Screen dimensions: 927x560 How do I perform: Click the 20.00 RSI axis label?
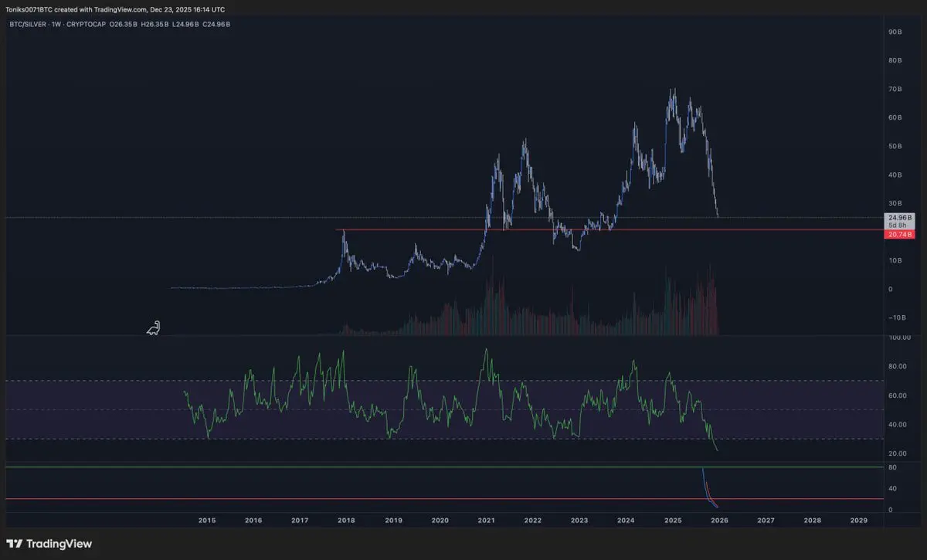click(898, 453)
